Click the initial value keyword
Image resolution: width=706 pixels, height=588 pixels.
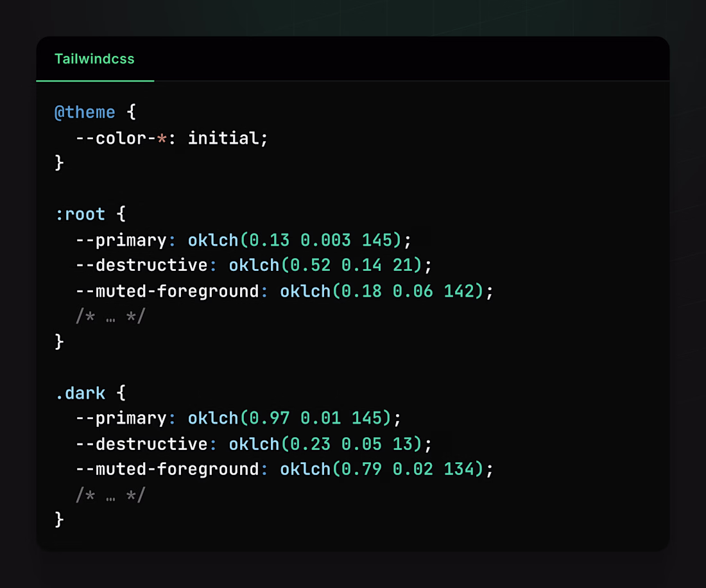pos(223,138)
